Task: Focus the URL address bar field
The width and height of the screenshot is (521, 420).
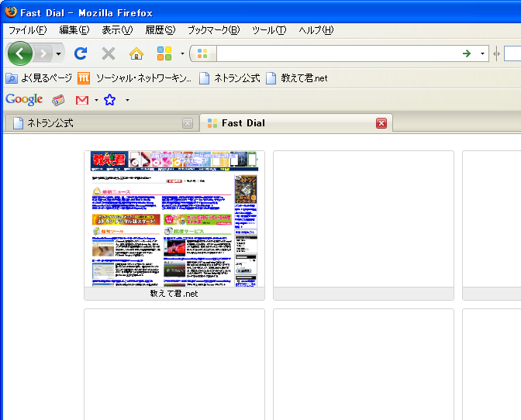Action: click(x=337, y=53)
